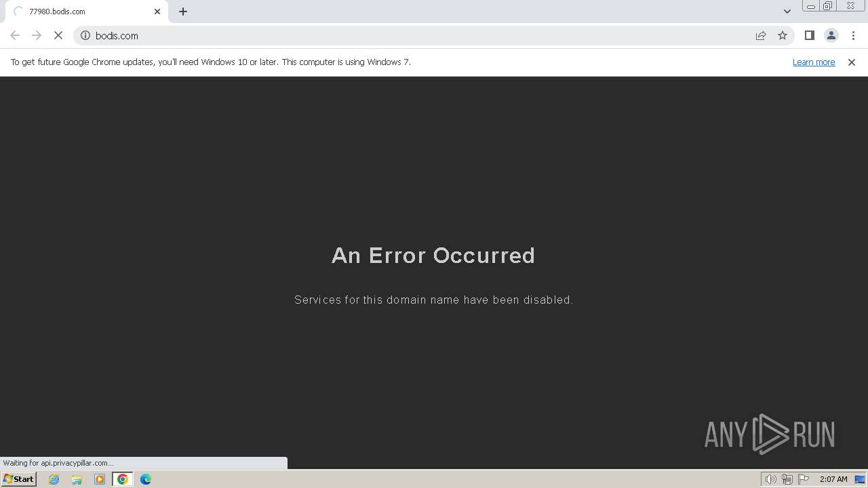868x488 pixels.
Task: Go back to previous page
Action: 15,35
